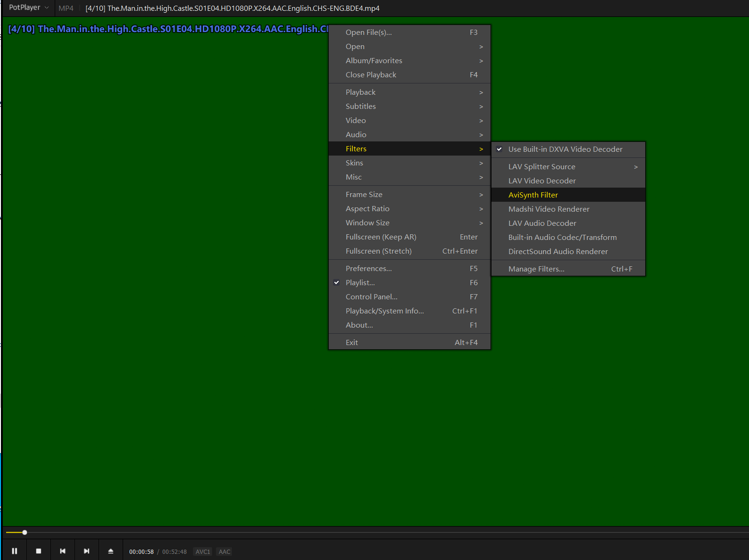Expand the Album/Favorites submenu
The width and height of the screenshot is (749, 560).
click(409, 61)
